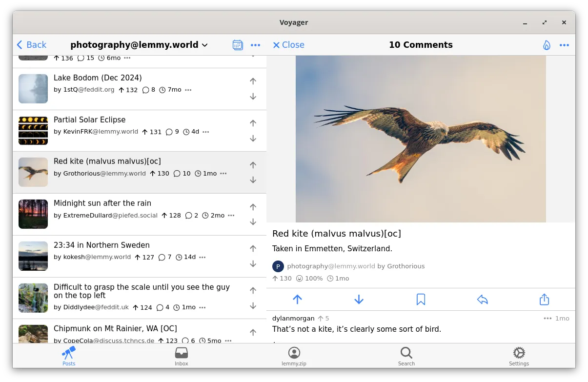Screen dimensions: 588x382
Task: Open more options for Red kite list item
Action: 223,173
